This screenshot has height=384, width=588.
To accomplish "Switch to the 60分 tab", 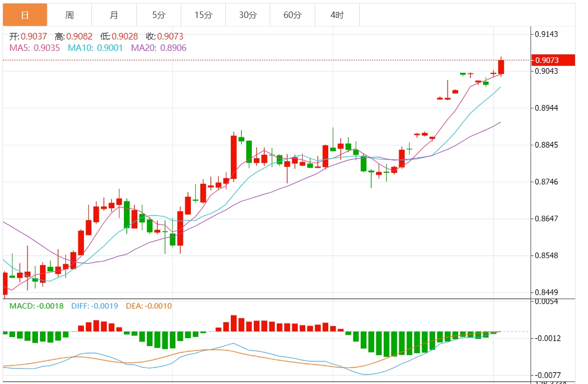I will click(292, 15).
